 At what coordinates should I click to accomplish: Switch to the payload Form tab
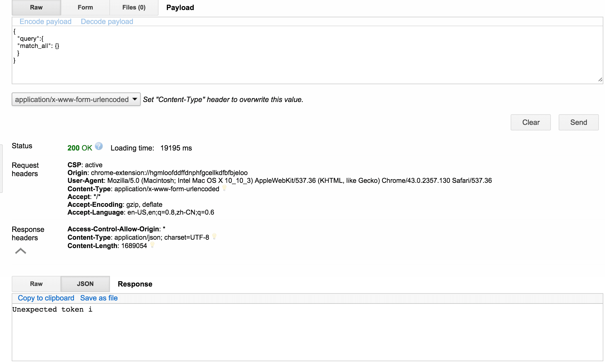tap(85, 8)
